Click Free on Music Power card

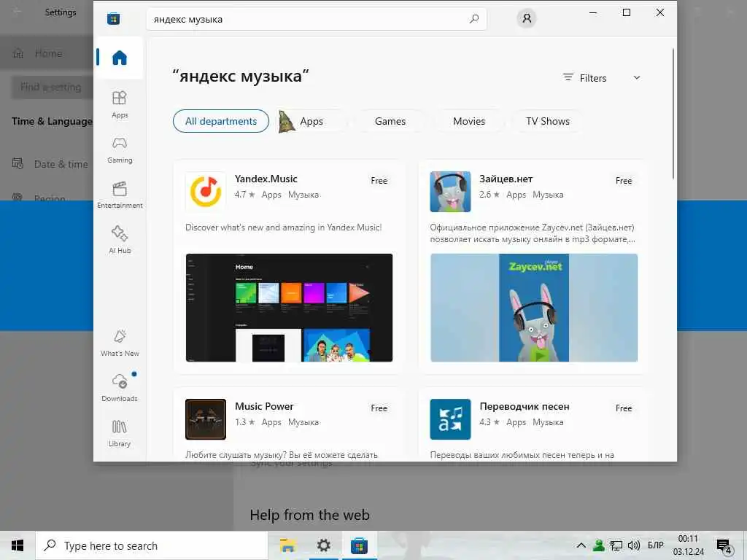pyautogui.click(x=379, y=408)
